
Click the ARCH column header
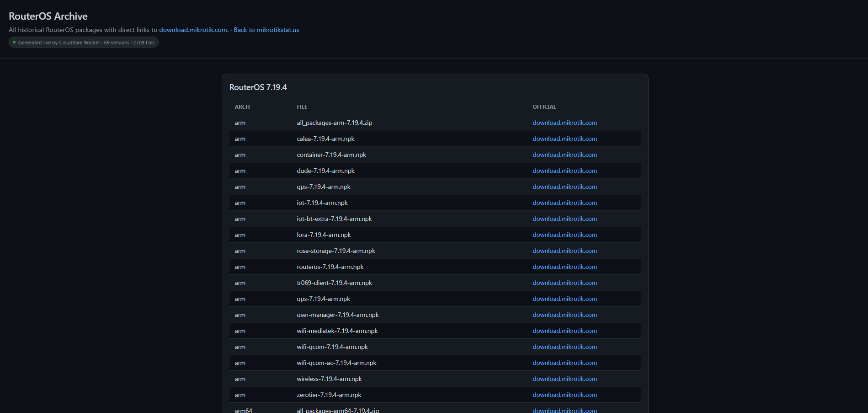242,107
